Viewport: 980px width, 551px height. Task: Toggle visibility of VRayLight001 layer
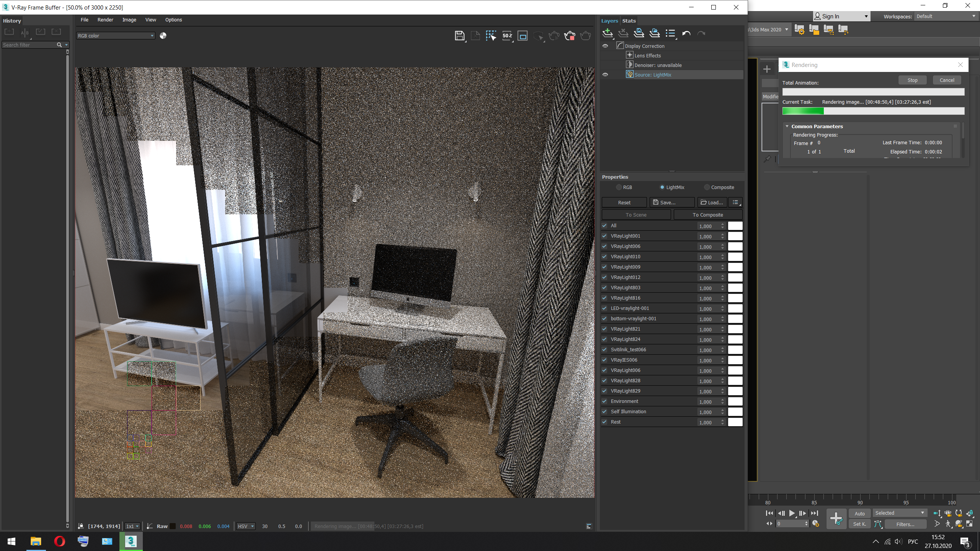[604, 235]
